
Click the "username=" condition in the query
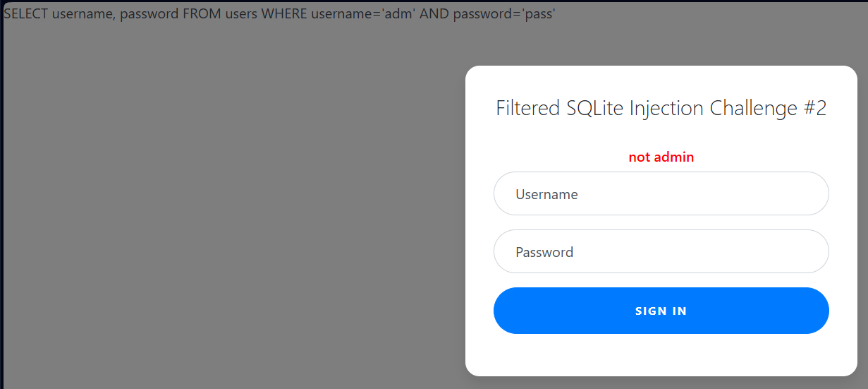pyautogui.click(x=346, y=14)
